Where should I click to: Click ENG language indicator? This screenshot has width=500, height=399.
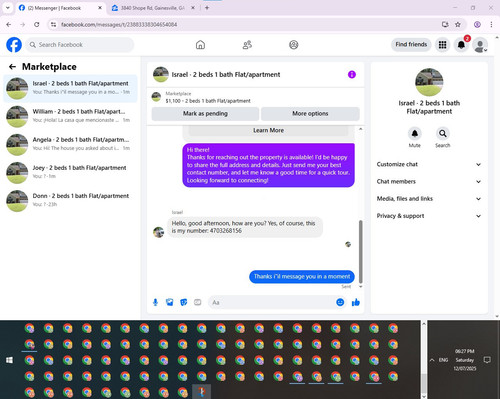[x=443, y=360]
